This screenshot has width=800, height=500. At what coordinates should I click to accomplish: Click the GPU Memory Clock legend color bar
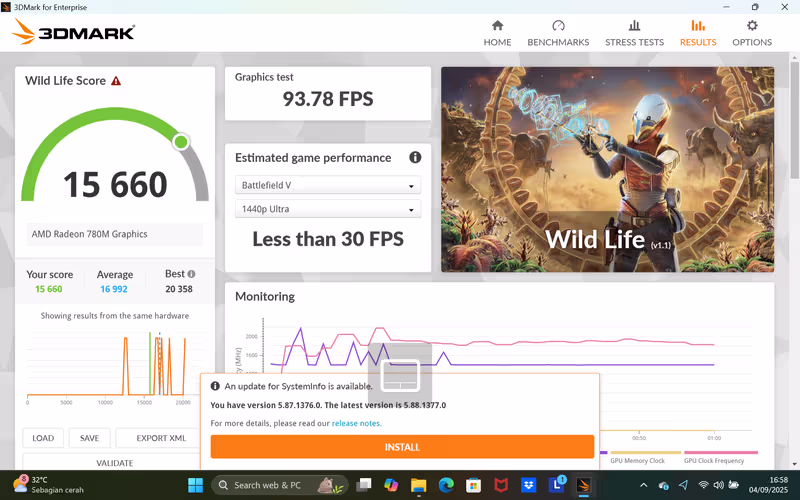click(x=645, y=452)
